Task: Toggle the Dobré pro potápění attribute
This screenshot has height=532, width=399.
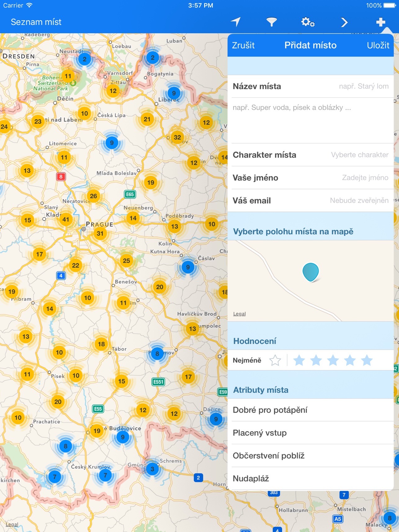Action: click(311, 410)
